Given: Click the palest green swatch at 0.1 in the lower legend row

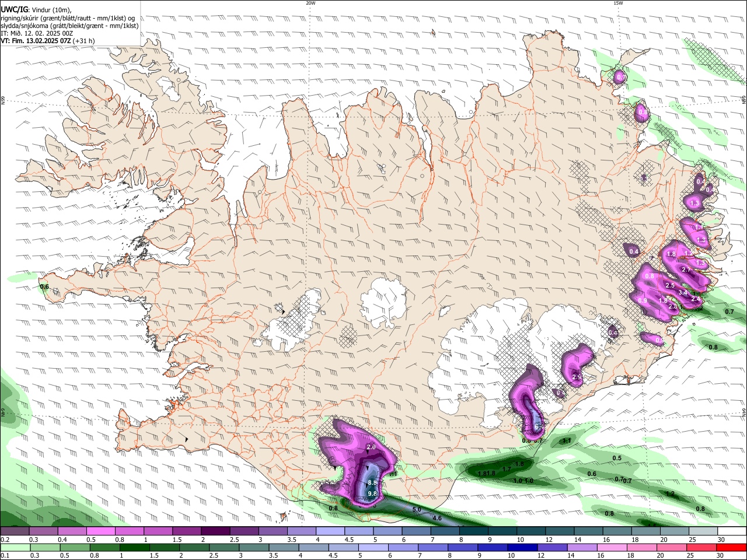Looking at the screenshot, I should pos(15,547).
